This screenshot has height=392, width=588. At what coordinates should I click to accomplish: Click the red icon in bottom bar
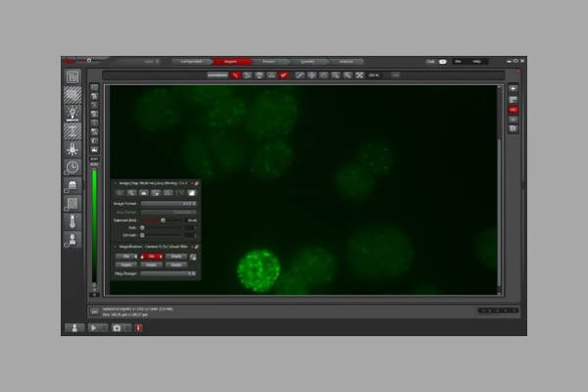point(138,327)
